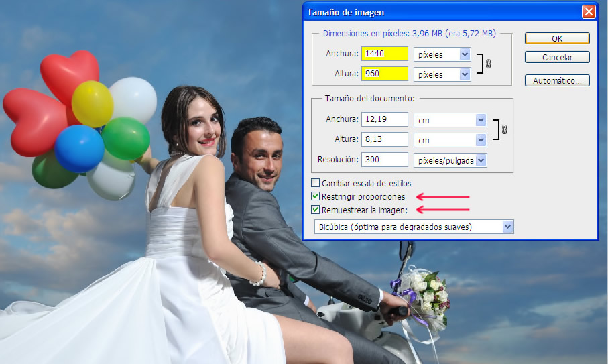The width and height of the screenshot is (608, 364).
Task: Click the chain link icon beside document size
Action: click(x=504, y=129)
